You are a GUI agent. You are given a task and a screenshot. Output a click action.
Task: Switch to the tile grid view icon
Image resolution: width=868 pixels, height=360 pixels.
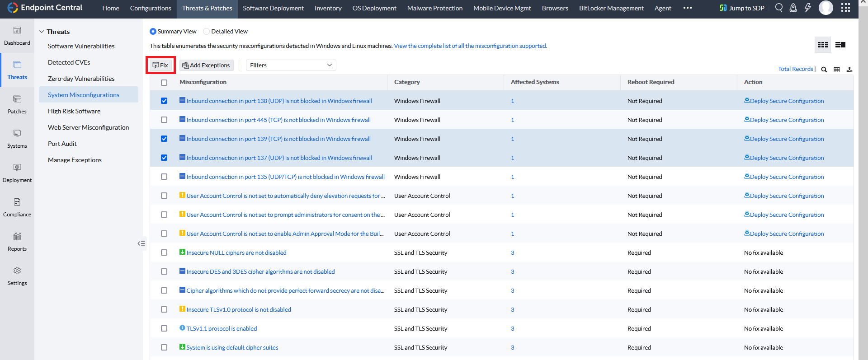point(823,45)
